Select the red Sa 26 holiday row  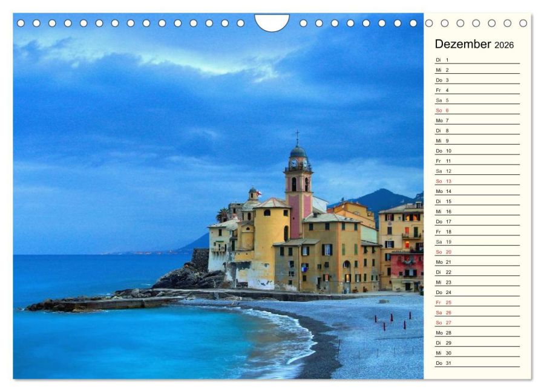point(477,312)
